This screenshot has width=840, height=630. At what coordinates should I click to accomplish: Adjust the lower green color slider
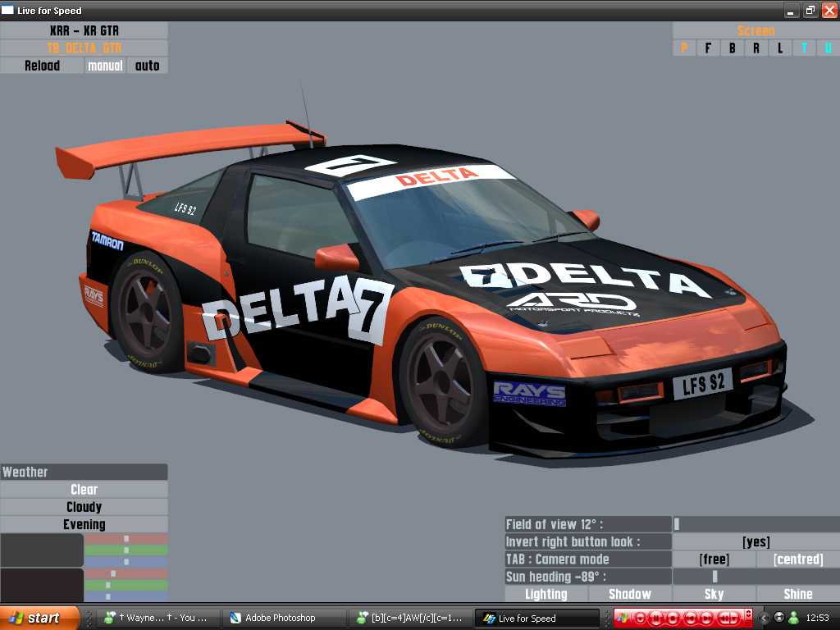[126, 585]
